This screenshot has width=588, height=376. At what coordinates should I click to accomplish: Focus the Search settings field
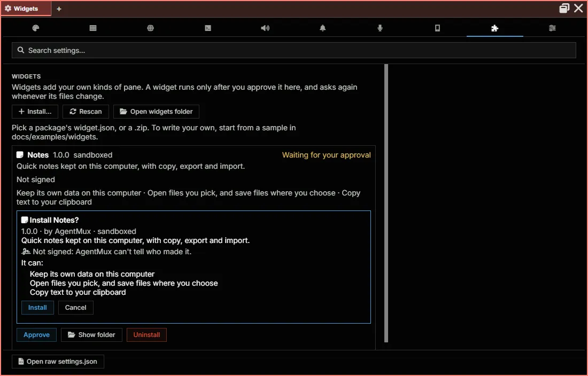point(293,50)
